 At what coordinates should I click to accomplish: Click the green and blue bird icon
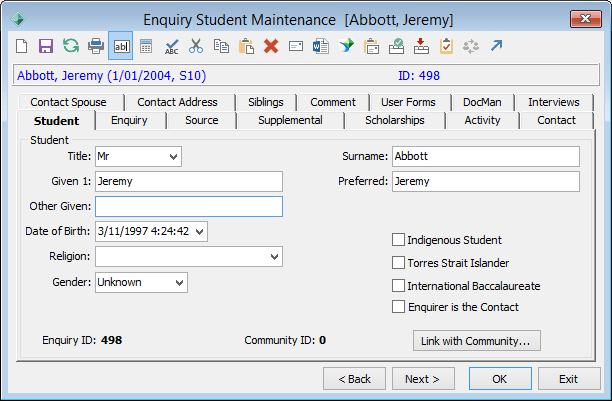pos(346,46)
